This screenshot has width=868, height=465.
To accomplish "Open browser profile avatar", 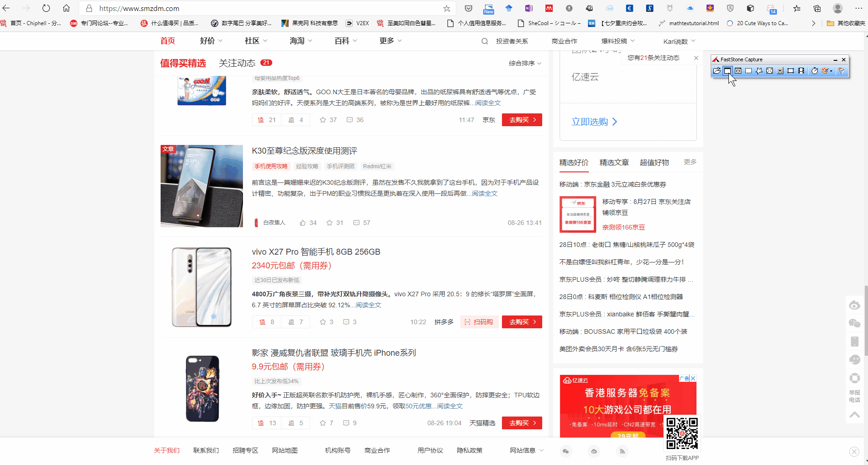I will click(838, 8).
